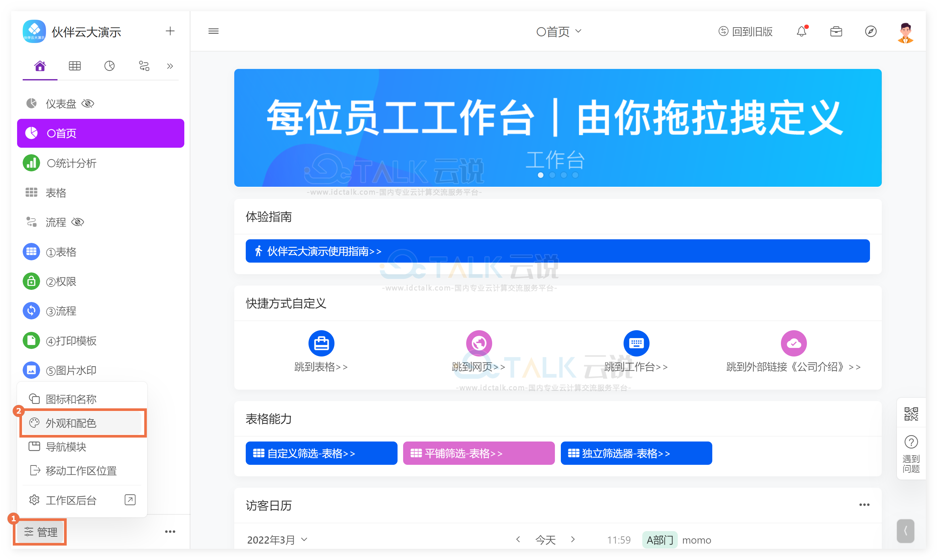Viewport: 937px width, 560px height.
Task: Go to next period in calendar
Action: (x=573, y=540)
